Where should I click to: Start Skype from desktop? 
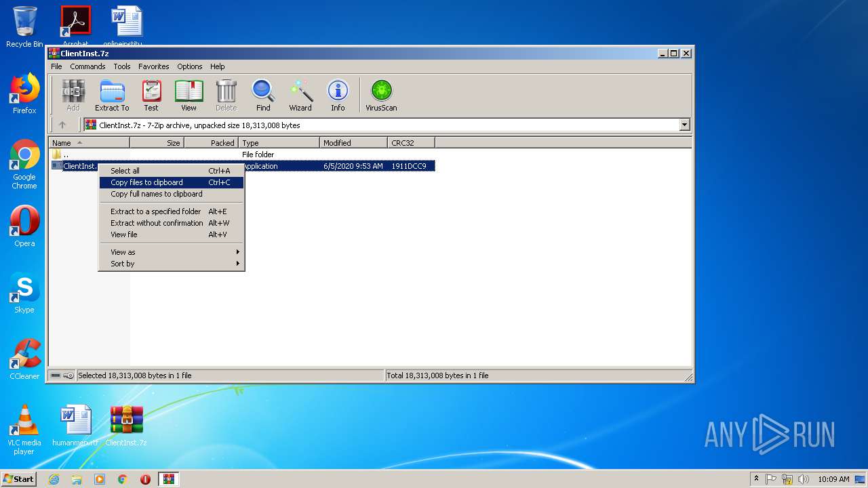click(24, 293)
